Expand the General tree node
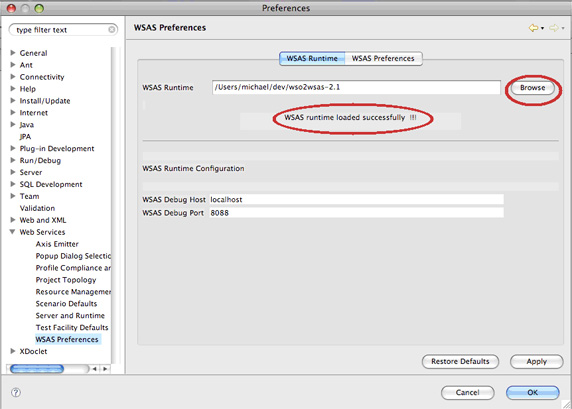Viewport: 572px width, 409px height. click(x=13, y=53)
